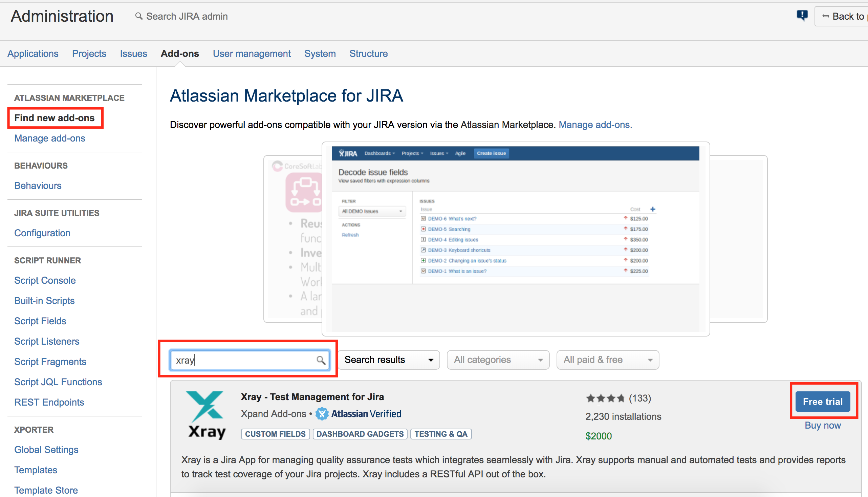This screenshot has width=868, height=497.
Task: Open the System tab
Action: 320,53
